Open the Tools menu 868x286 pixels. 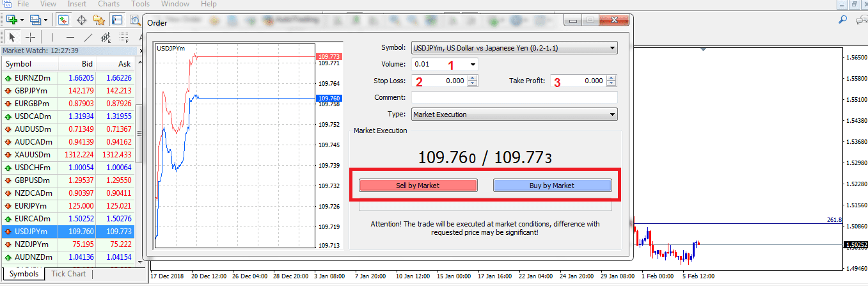click(140, 4)
